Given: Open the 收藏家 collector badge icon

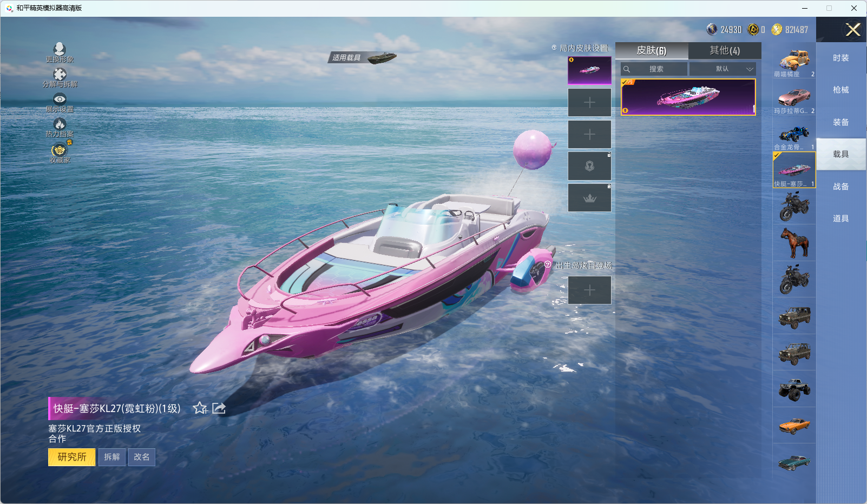Looking at the screenshot, I should (x=60, y=150).
